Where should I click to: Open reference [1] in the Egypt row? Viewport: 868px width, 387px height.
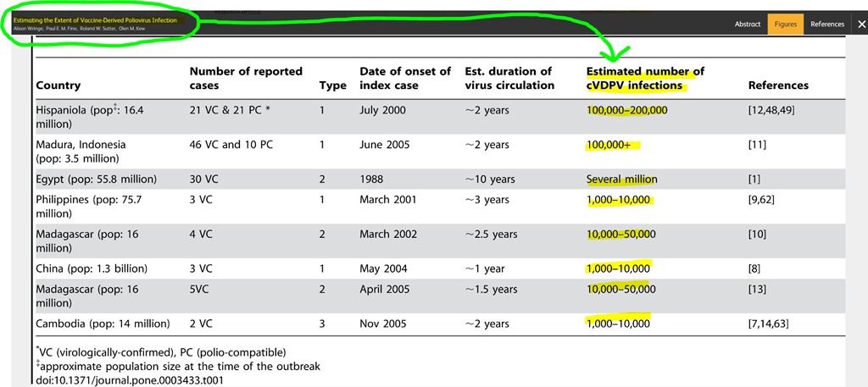point(754,179)
